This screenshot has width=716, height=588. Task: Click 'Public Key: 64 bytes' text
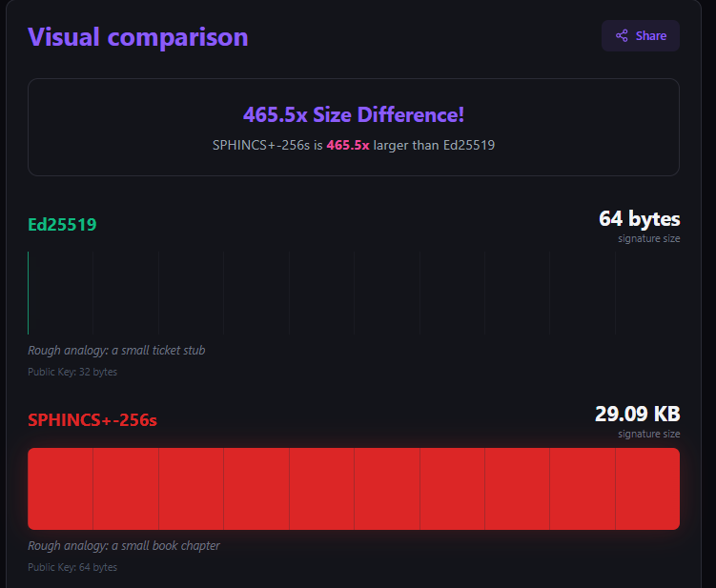point(72,567)
